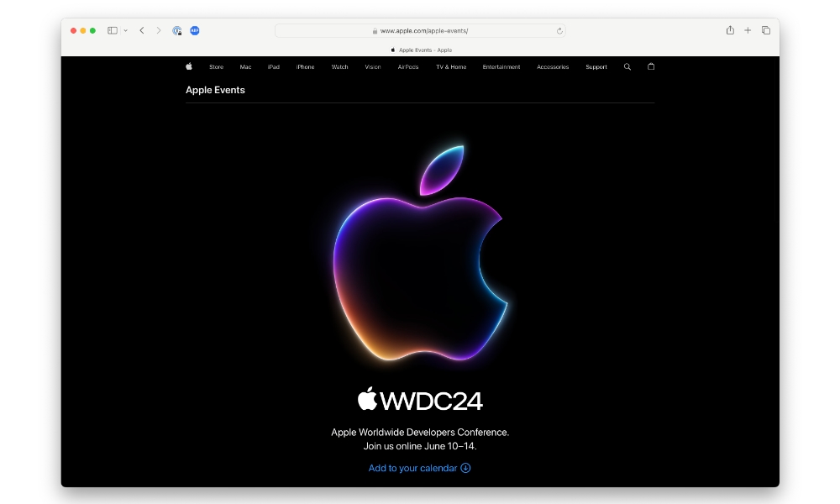Open the Vision menu item

[373, 67]
